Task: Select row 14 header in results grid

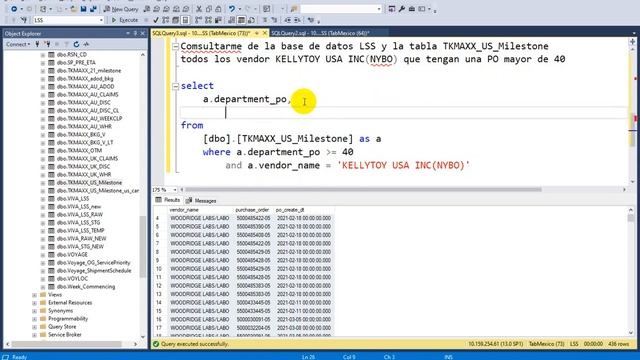Action: tap(160, 303)
